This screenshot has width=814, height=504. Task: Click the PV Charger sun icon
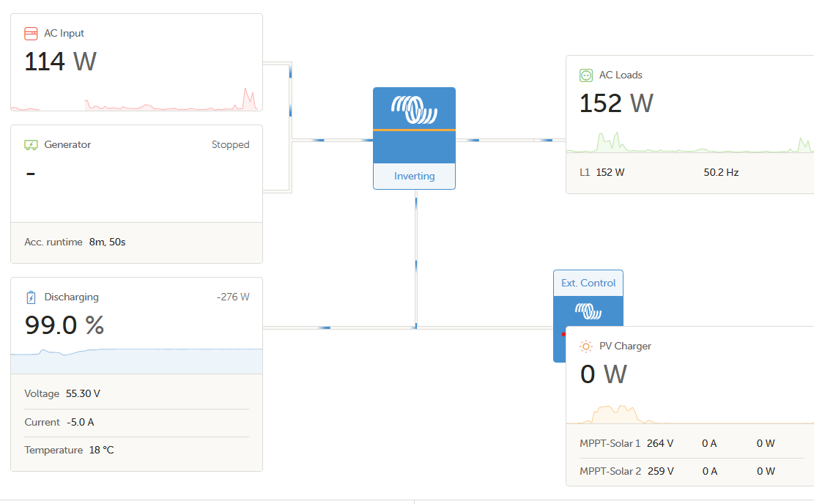pyautogui.click(x=586, y=346)
